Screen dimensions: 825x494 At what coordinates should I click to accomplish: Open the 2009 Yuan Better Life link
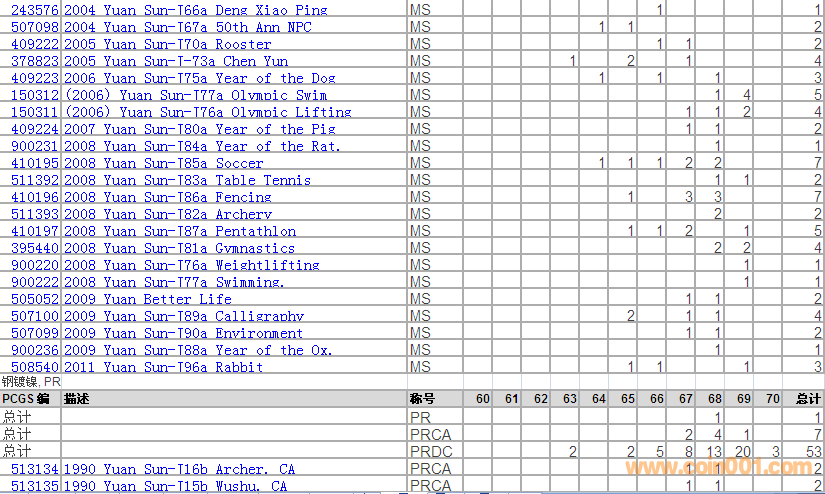coord(147,299)
